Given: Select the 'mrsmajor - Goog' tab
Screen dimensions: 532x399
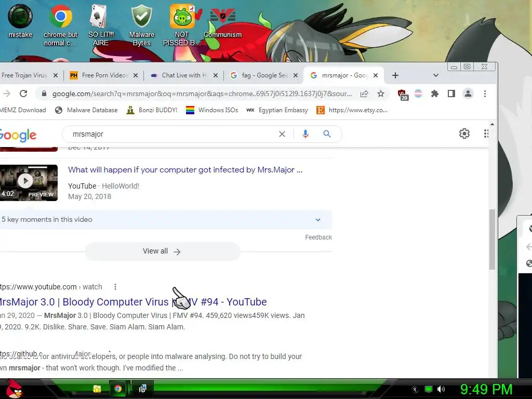Looking at the screenshot, I should point(340,75).
